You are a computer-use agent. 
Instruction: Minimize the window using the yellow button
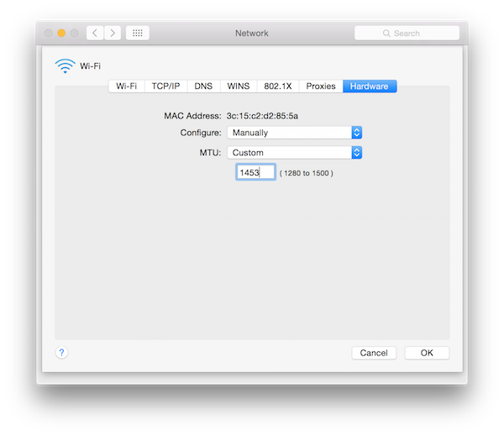point(60,33)
